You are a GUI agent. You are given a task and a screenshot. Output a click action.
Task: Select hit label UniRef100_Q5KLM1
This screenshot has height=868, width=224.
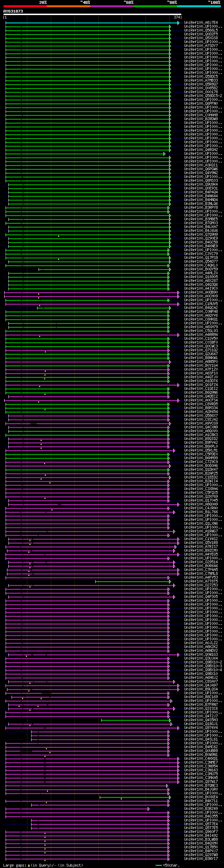pyautogui.click(x=201, y=450)
